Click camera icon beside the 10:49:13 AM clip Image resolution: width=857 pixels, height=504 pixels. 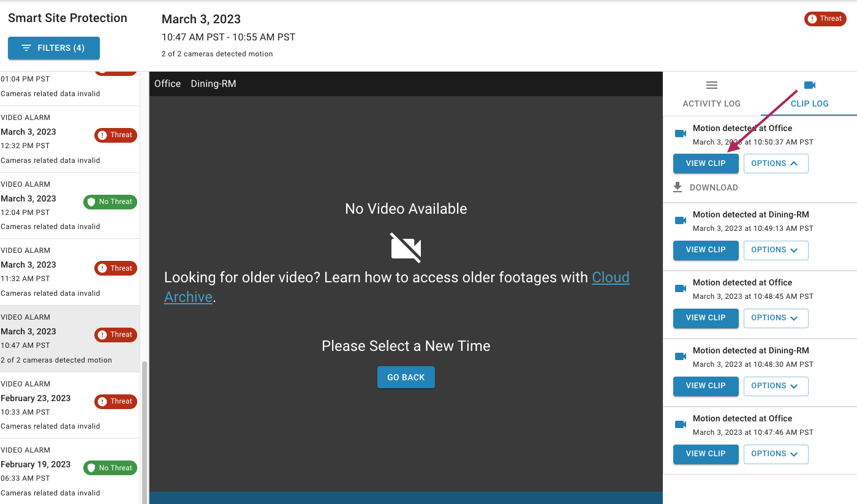click(680, 220)
